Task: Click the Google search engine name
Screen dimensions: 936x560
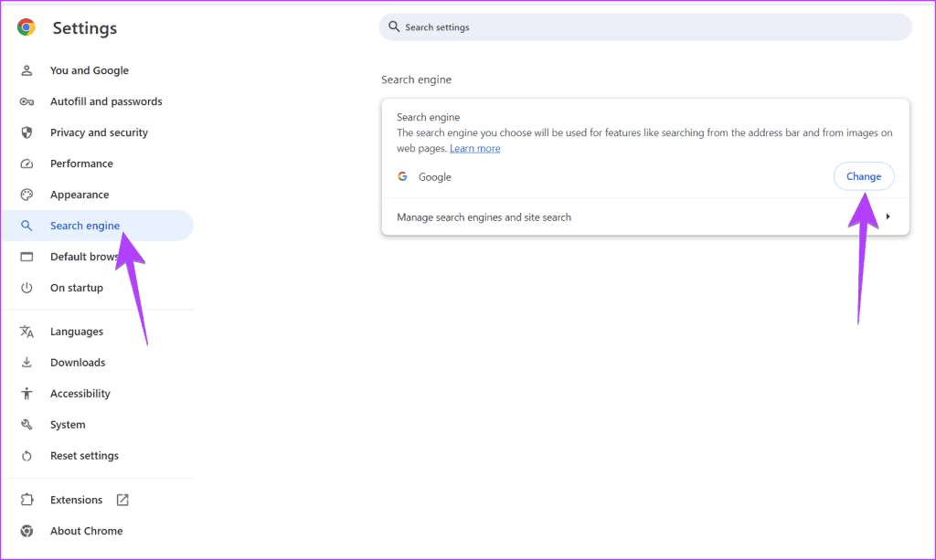Action: click(x=434, y=176)
